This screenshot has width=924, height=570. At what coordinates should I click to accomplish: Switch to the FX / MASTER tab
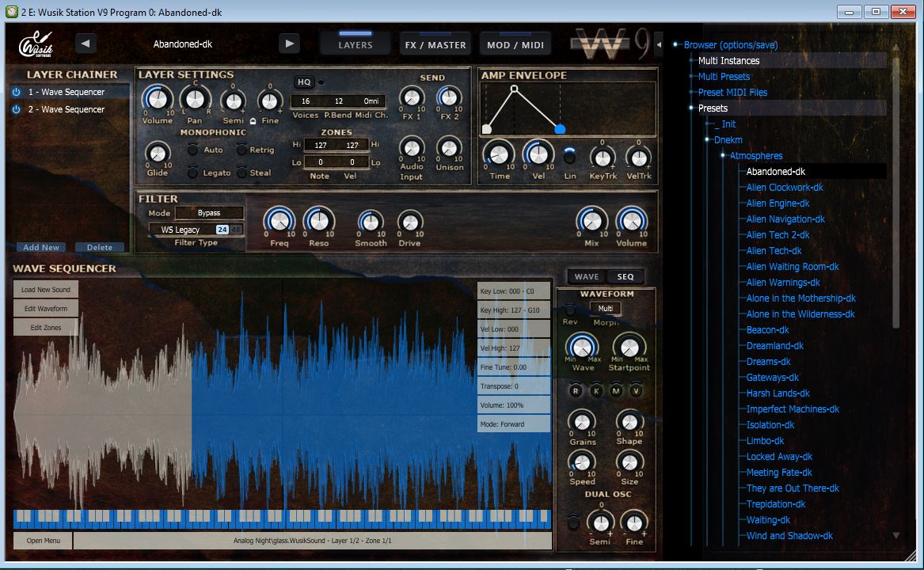(435, 44)
